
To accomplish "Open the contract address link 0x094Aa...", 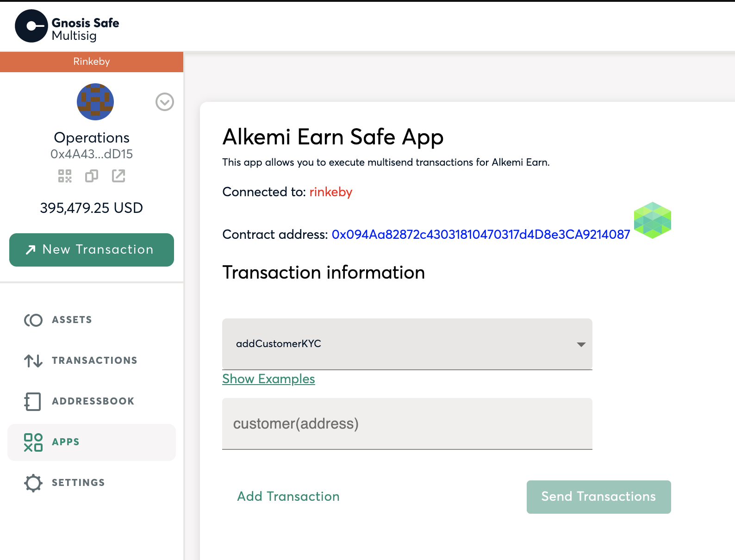I will click(x=481, y=235).
